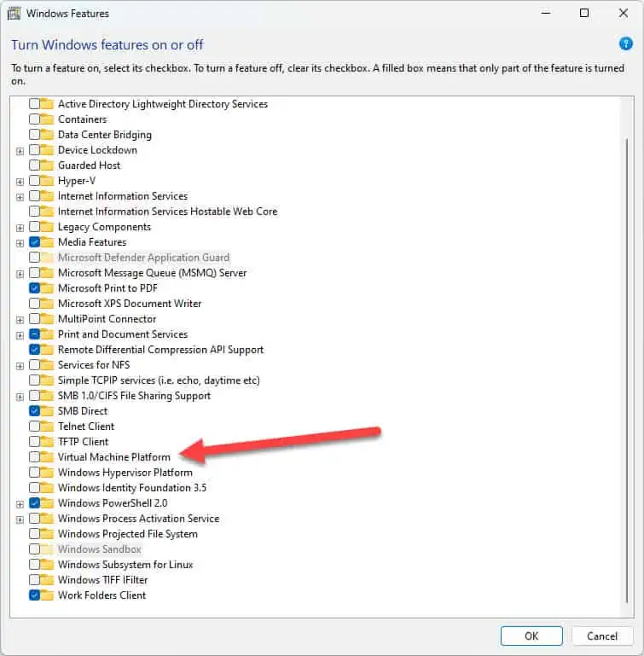Uncheck Remote Differential Compression API Support
The width and height of the screenshot is (644, 656).
click(x=35, y=350)
